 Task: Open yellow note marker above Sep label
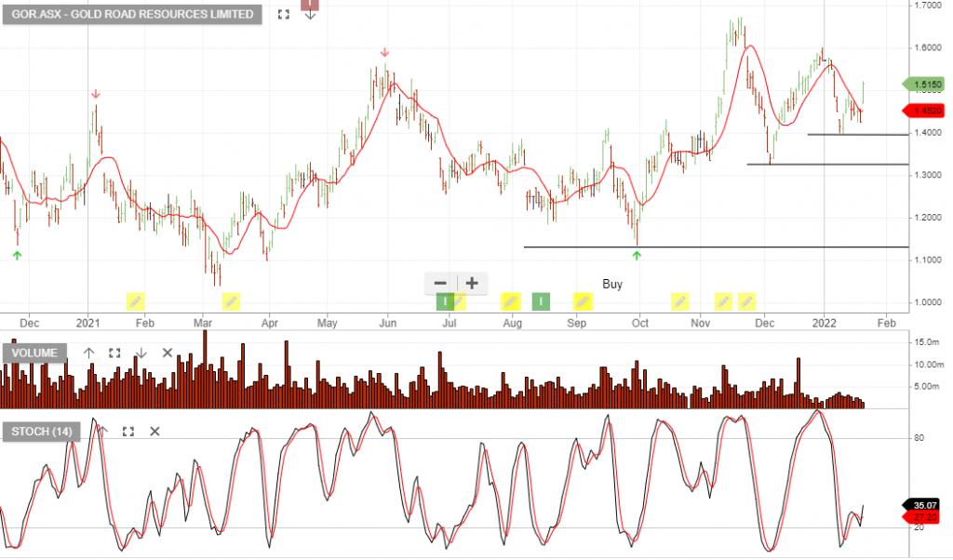click(x=583, y=301)
